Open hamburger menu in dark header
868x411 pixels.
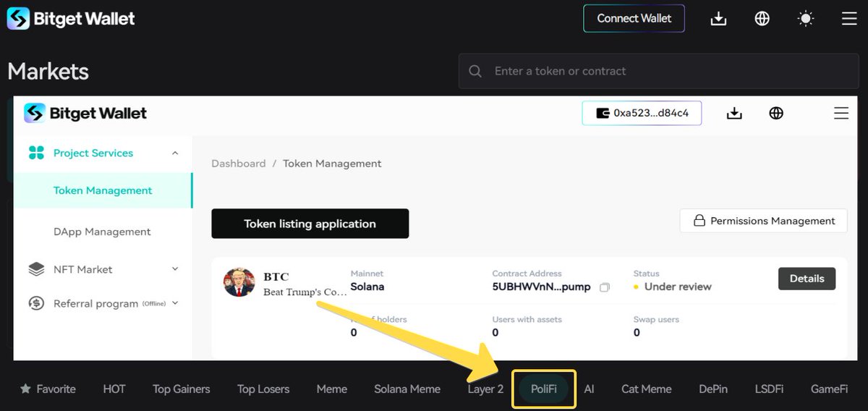tap(849, 19)
